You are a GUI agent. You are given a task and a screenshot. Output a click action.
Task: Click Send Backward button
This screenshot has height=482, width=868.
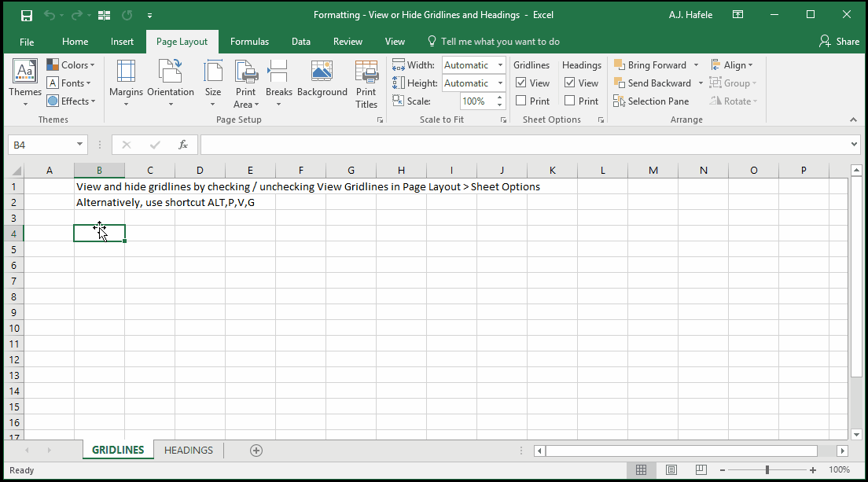(653, 83)
